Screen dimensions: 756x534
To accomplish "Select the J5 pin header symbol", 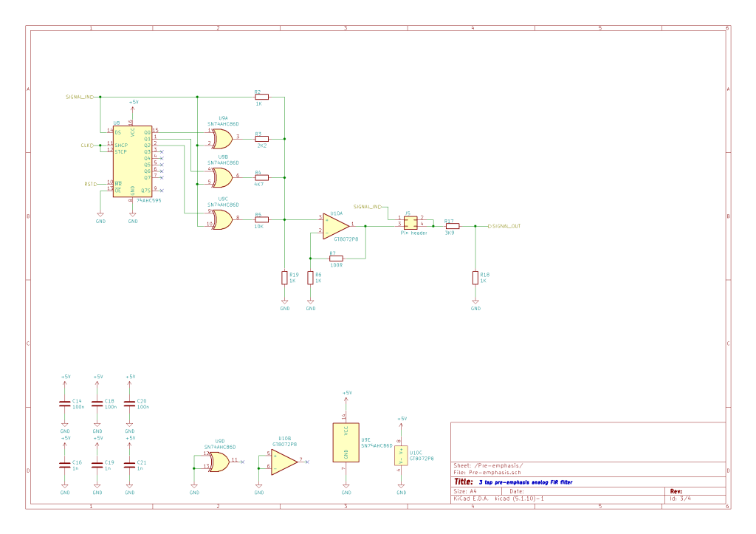I will 410,222.
